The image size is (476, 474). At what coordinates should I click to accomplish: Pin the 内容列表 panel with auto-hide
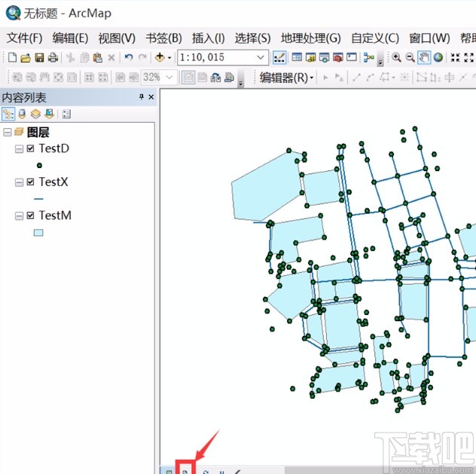pos(141,97)
